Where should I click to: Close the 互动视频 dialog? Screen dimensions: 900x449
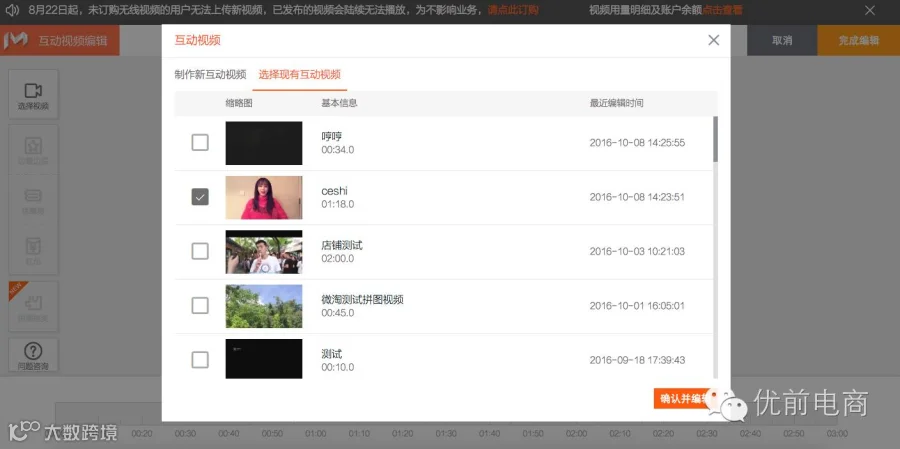713,40
